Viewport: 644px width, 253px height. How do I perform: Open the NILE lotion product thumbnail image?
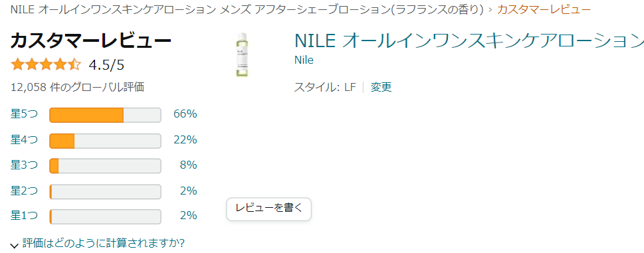point(243,55)
